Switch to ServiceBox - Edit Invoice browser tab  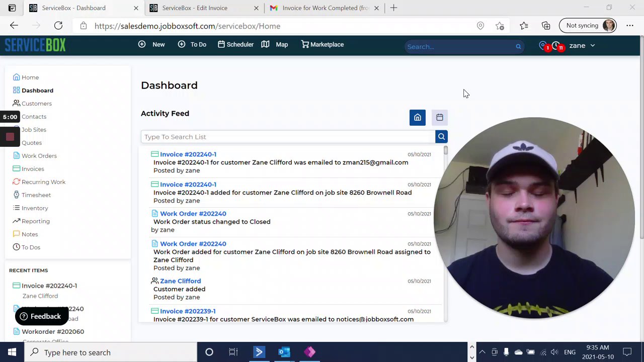195,8
